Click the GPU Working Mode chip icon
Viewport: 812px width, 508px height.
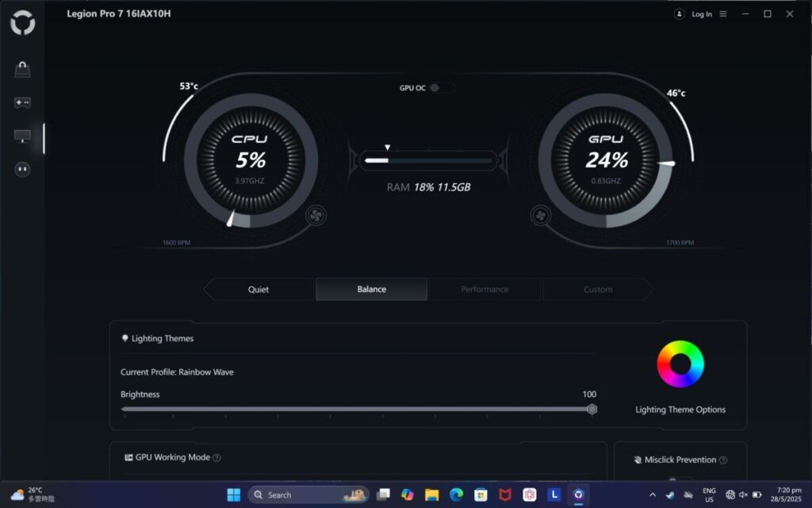128,457
